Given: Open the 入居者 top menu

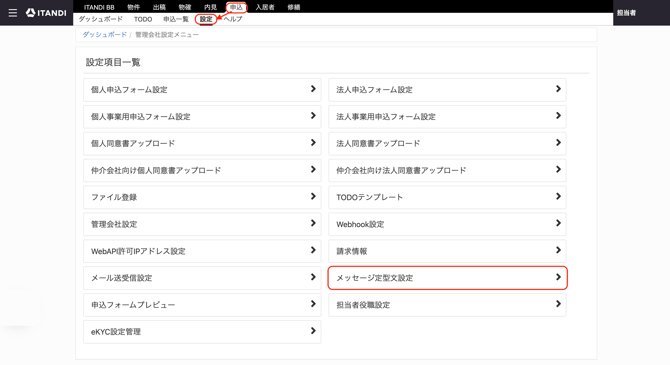Looking at the screenshot, I should pyautogui.click(x=265, y=7).
